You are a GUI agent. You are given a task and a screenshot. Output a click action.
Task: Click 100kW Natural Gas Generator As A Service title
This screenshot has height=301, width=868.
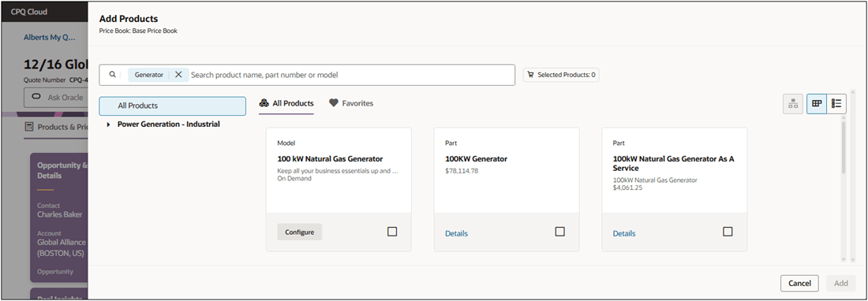673,163
